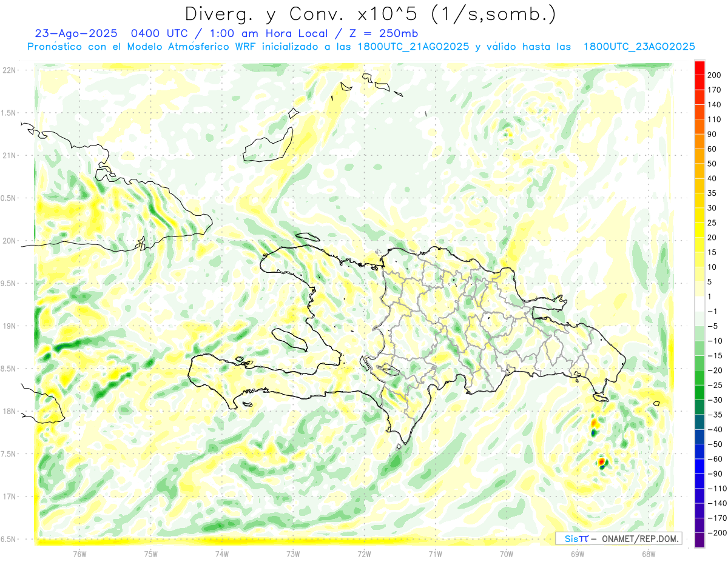728x562 pixels.
Task: Click the green swatch between -25 and -30
Action: click(x=699, y=392)
